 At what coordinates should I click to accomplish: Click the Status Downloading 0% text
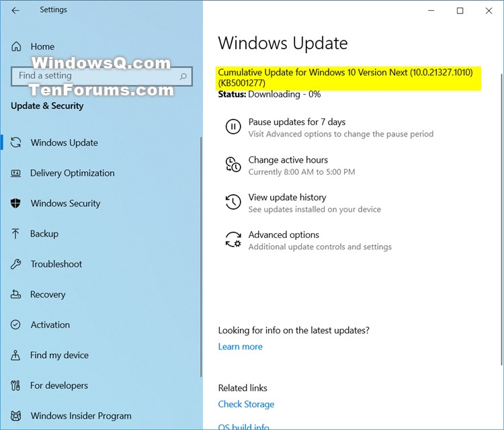[269, 95]
